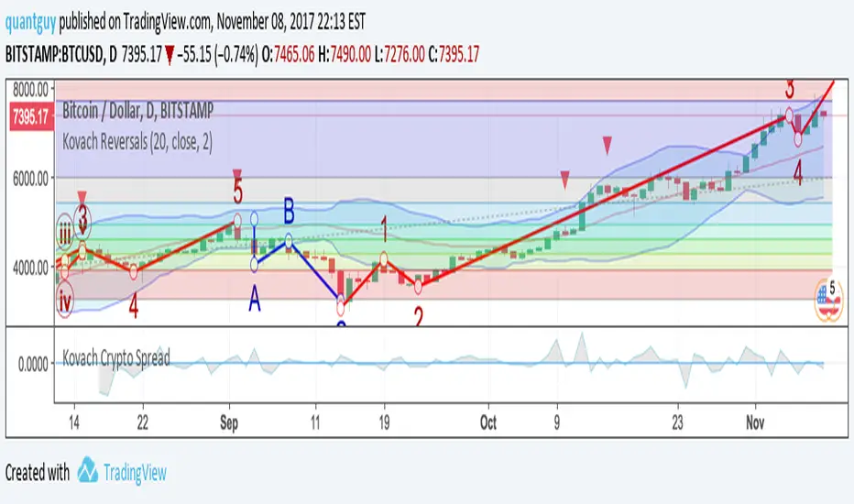This screenshot has height=504, width=854.
Task: Click the 6000.00 price axis label
Action: point(30,178)
